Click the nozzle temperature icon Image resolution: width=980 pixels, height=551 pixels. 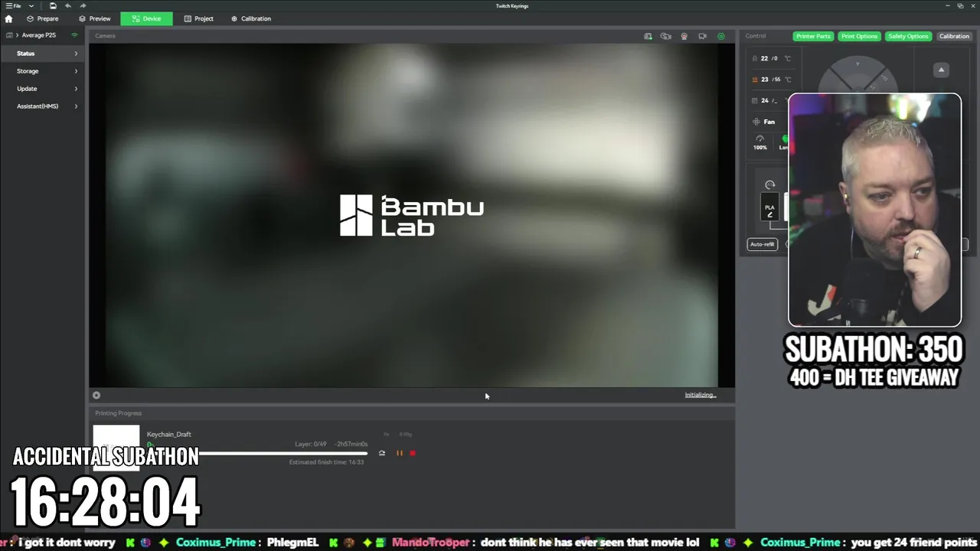tap(754, 58)
